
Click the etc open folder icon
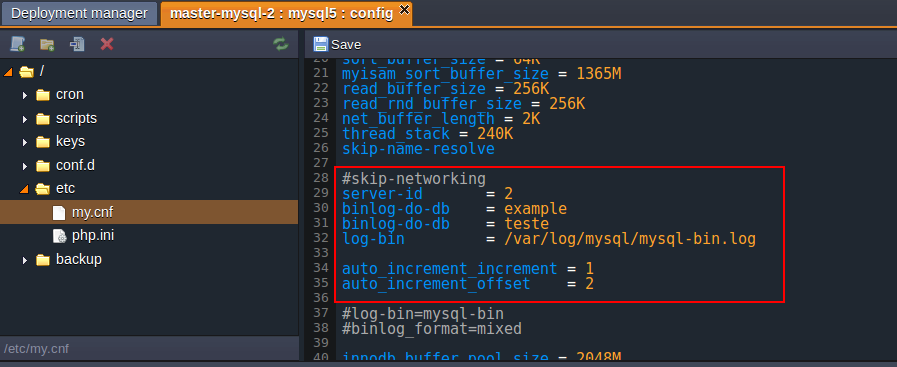click(x=42, y=189)
